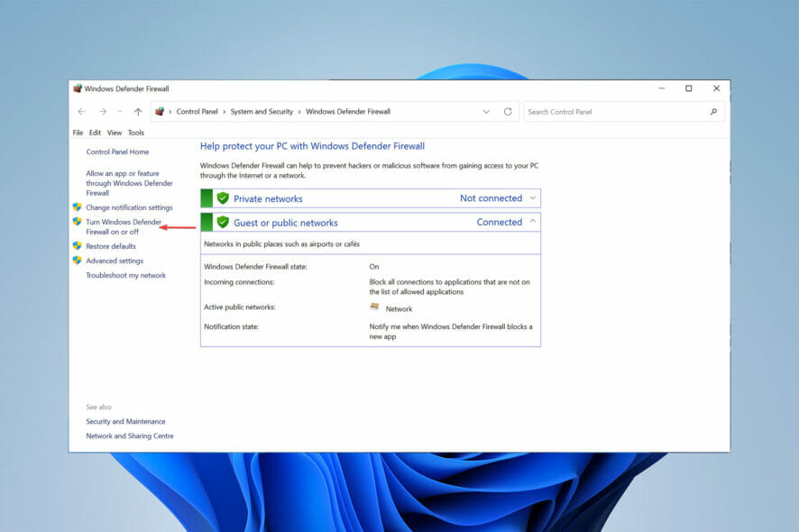Screen dimensions: 799x532
Task: Collapse the Guest or public networks chevron
Action: point(532,221)
